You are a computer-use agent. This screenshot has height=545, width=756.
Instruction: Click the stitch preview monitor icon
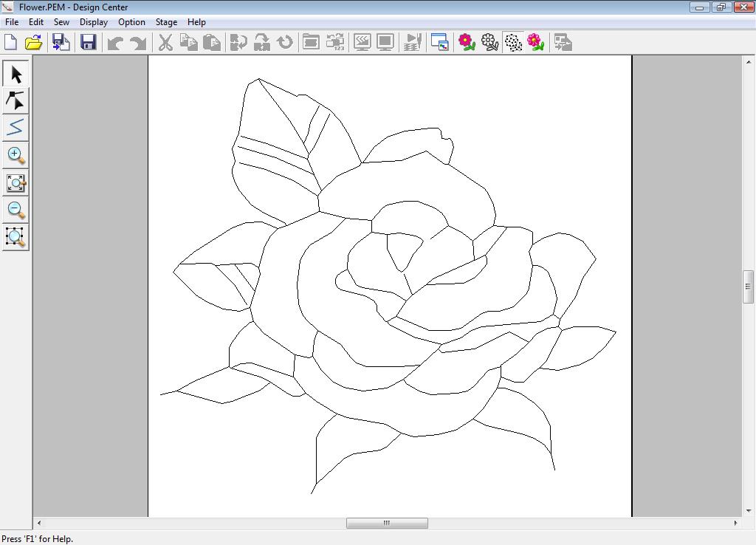pyautogui.click(x=362, y=42)
